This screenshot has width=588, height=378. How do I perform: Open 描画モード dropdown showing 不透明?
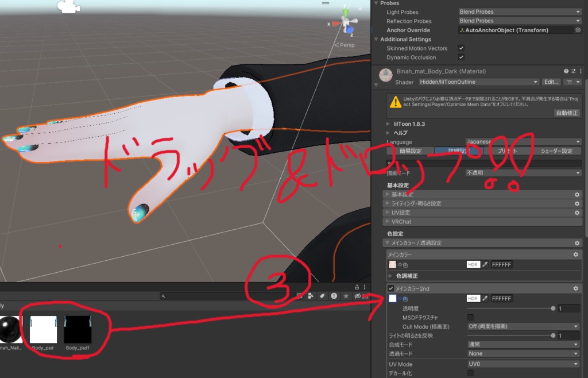pos(523,173)
